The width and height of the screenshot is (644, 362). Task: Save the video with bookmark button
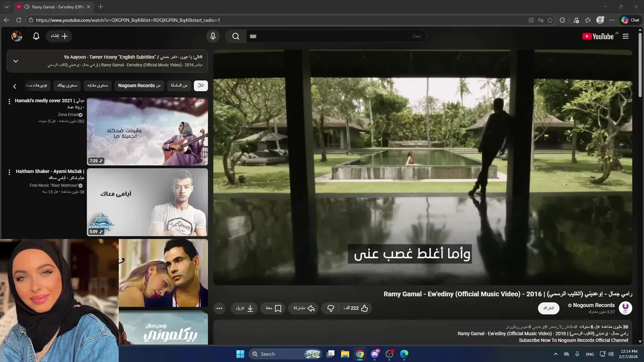[x=273, y=308]
